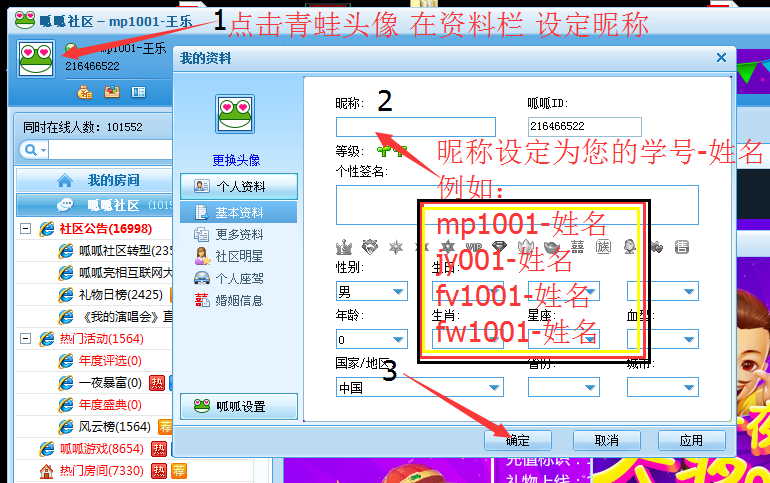The image size is (770, 483).
Task: Switch to the 呱呱社区 tab
Action: click(95, 205)
